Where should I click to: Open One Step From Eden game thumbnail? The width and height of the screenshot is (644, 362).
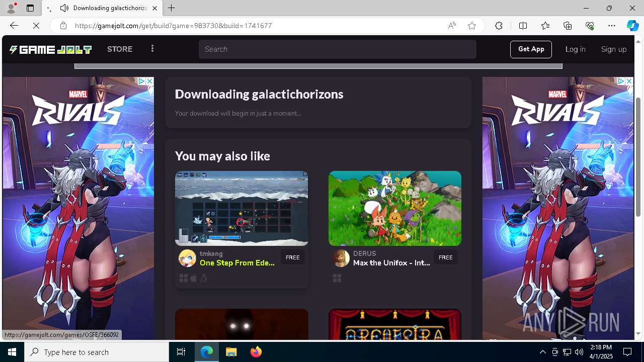(x=242, y=208)
